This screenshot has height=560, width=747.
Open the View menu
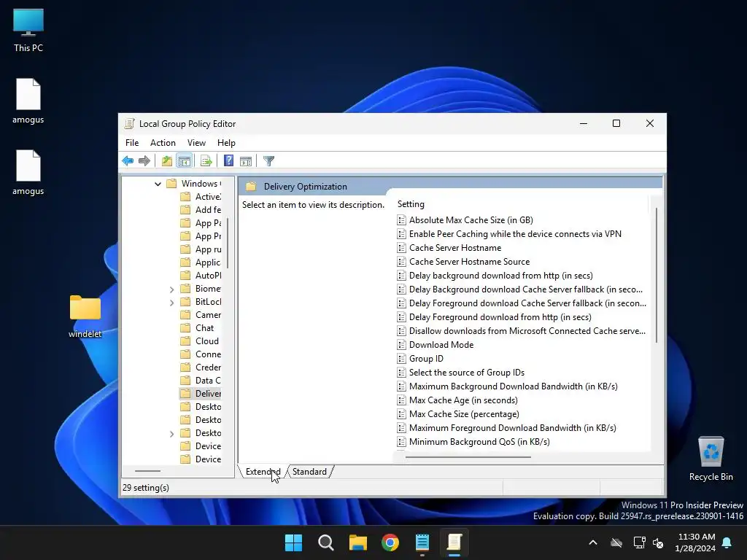(x=196, y=143)
